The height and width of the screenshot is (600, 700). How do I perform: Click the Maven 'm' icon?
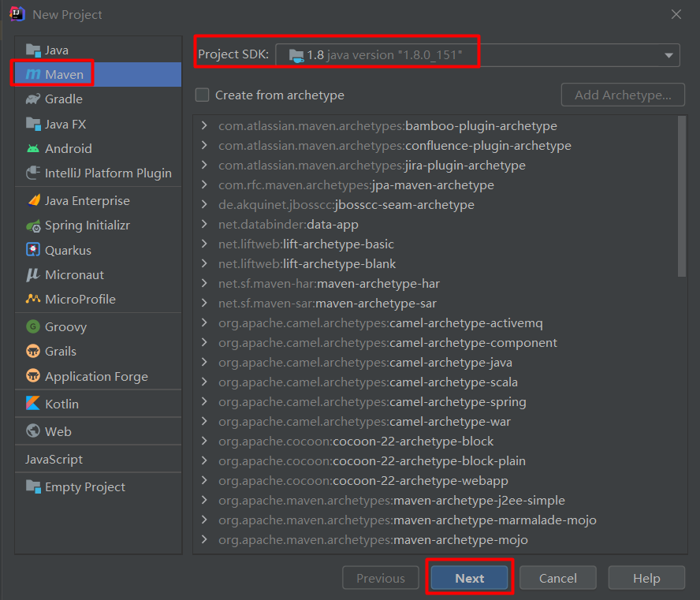click(33, 74)
